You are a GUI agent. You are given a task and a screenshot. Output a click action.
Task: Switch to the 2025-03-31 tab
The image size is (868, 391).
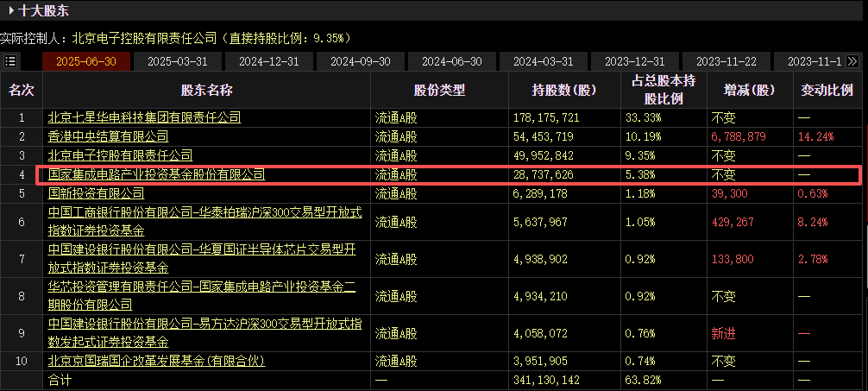pyautogui.click(x=178, y=61)
